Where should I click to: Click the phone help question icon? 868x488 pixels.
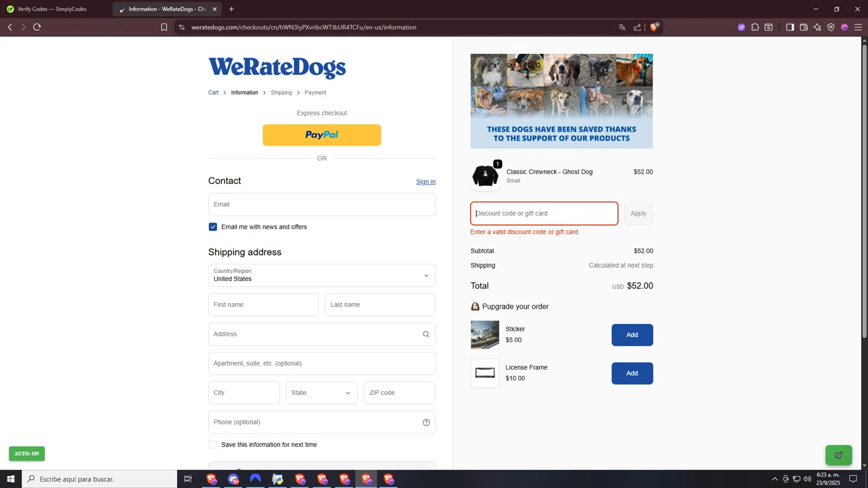(426, 422)
